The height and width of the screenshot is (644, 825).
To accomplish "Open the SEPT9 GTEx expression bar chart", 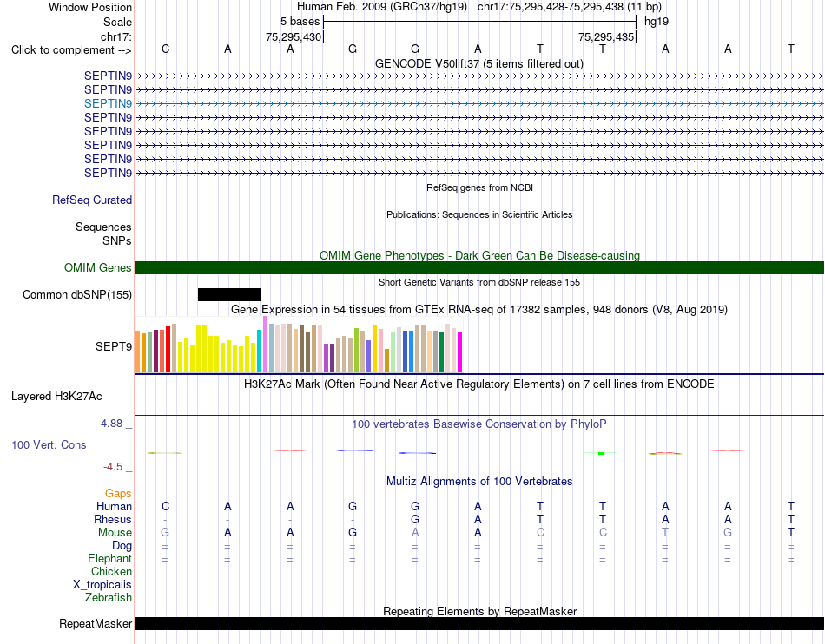I will (299, 345).
